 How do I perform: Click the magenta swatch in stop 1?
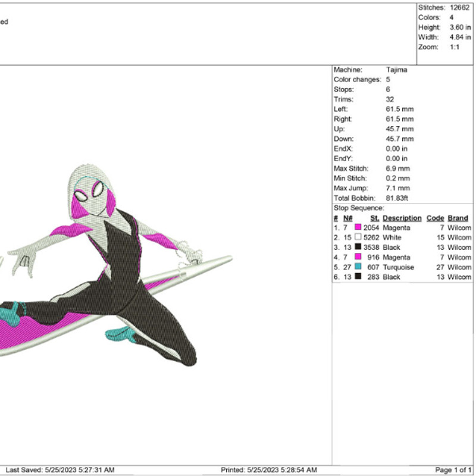pos(358,227)
